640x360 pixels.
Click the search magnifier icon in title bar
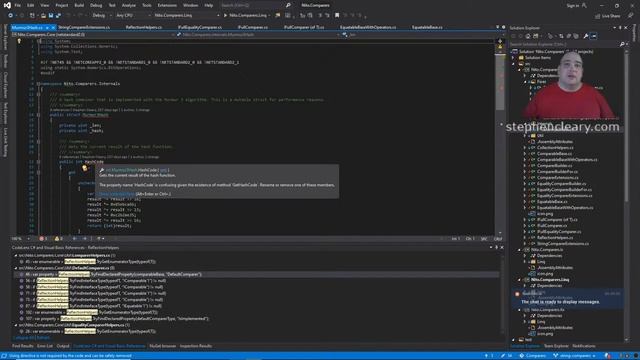tap(288, 5)
